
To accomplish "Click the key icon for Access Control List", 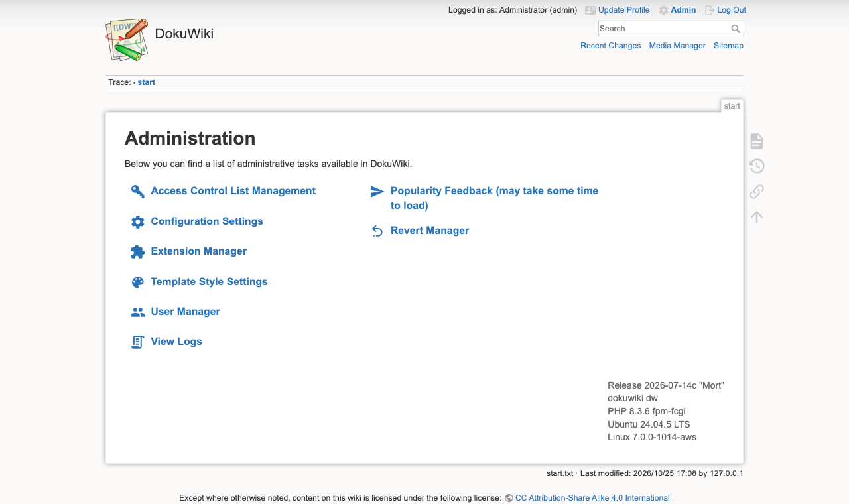I will 137,192.
